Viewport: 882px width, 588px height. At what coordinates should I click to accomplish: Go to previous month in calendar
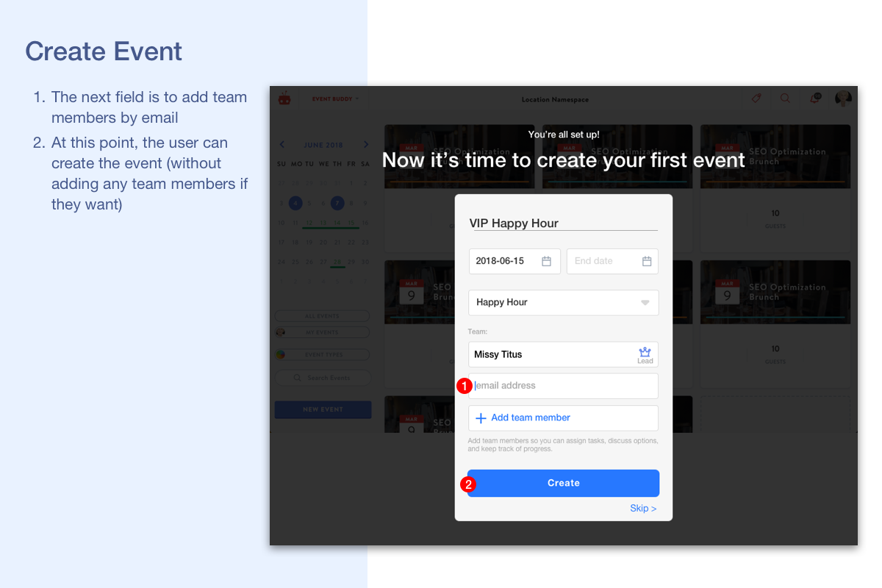(282, 145)
